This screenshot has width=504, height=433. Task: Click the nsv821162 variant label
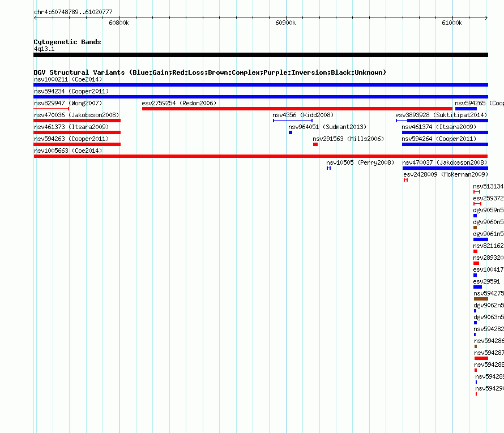pyautogui.click(x=488, y=246)
